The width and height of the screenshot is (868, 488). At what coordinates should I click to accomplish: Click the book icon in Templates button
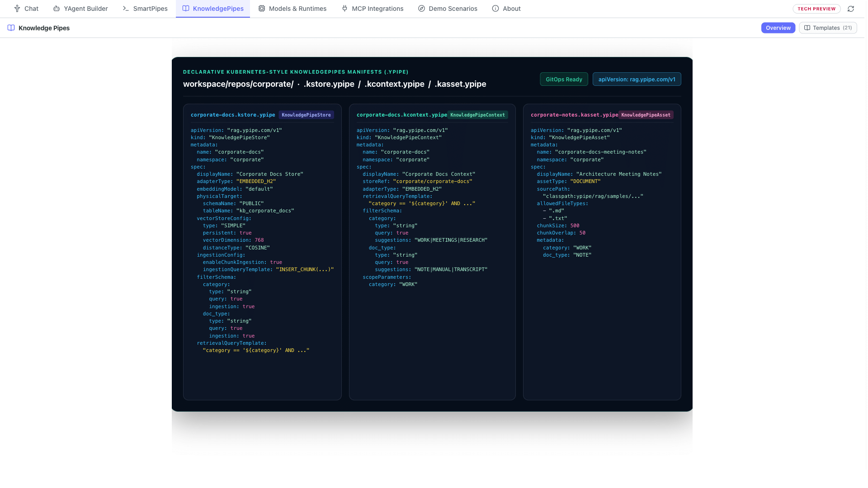point(807,28)
